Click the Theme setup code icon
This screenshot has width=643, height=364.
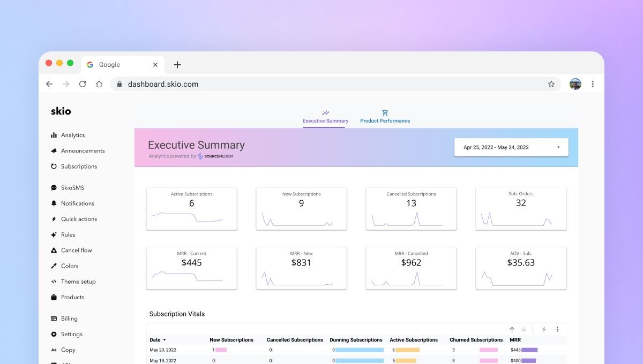[54, 282]
